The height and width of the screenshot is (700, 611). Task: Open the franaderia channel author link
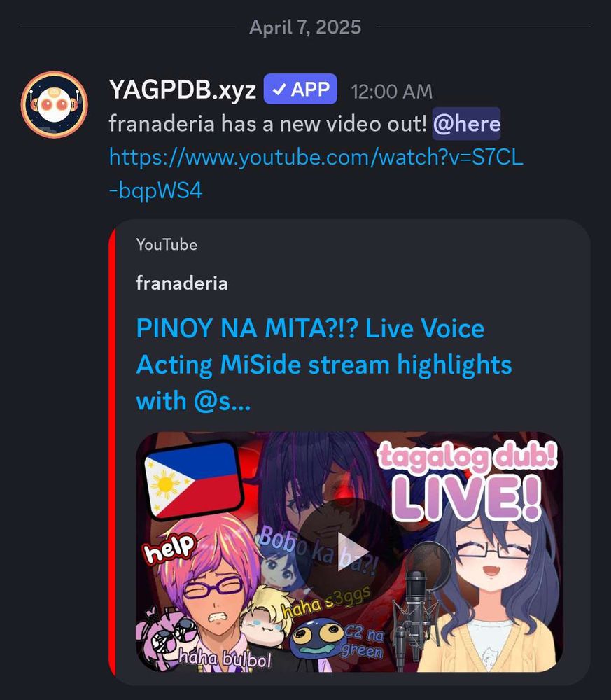coord(182,283)
